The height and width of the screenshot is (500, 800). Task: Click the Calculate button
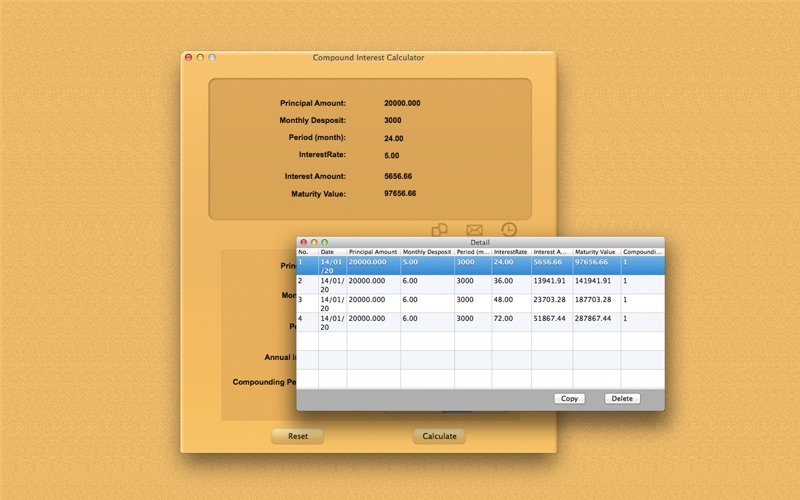tap(439, 436)
